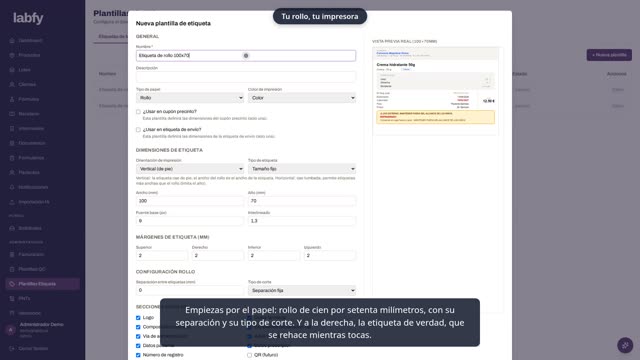Click the Importación sidebar icon

click(12, 202)
